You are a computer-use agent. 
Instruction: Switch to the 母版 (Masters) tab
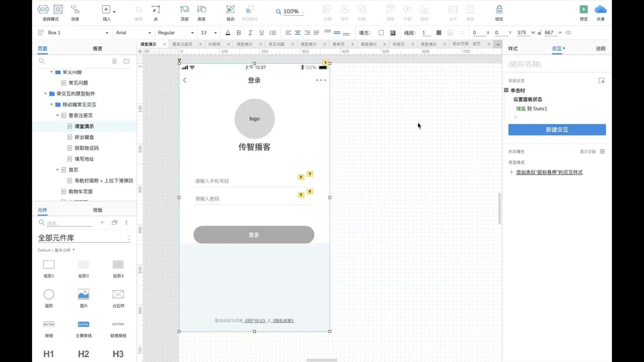[97, 210]
